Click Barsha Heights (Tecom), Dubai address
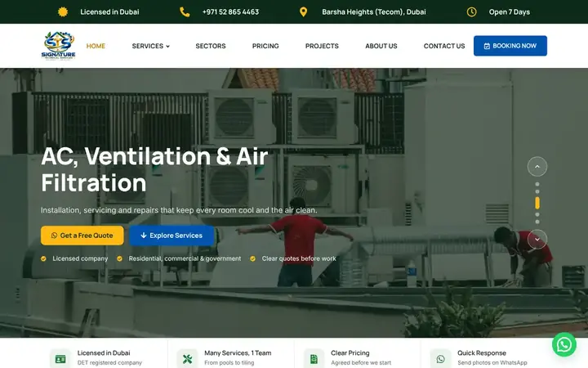The width and height of the screenshot is (588, 368). pos(374,12)
